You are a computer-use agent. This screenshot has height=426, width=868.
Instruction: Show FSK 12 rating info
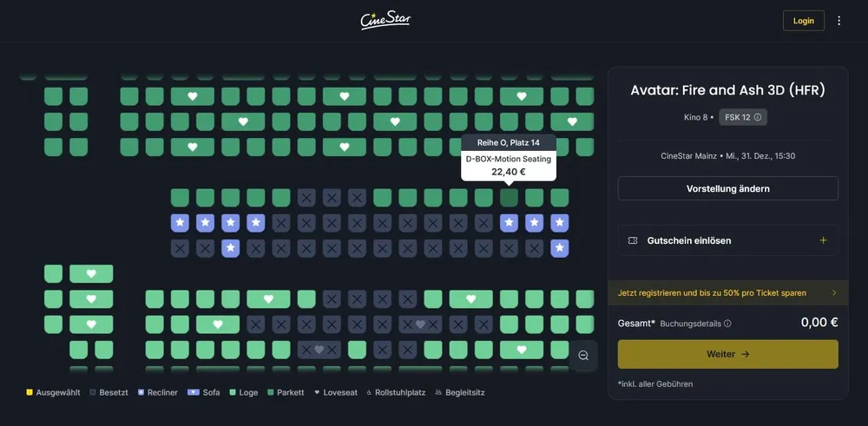tap(757, 117)
